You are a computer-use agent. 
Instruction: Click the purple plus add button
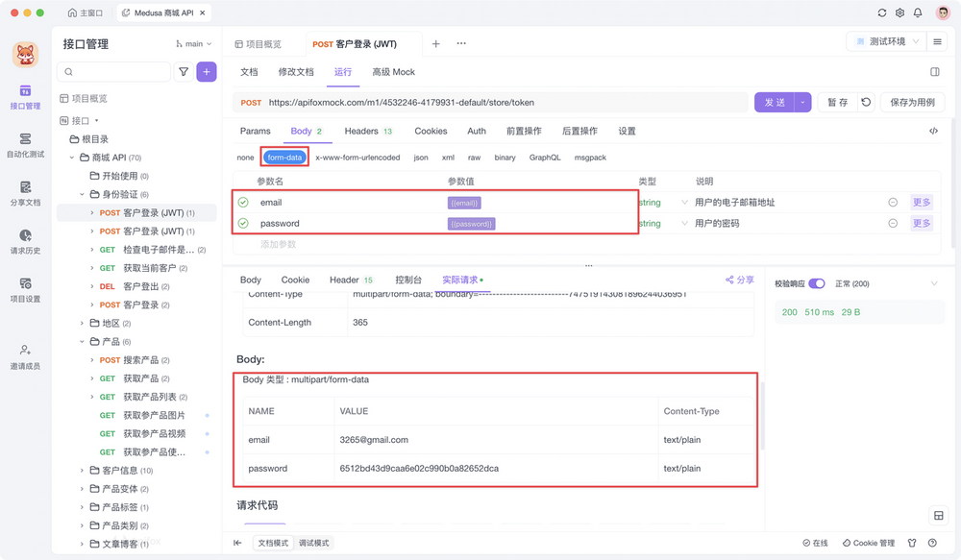tap(206, 72)
